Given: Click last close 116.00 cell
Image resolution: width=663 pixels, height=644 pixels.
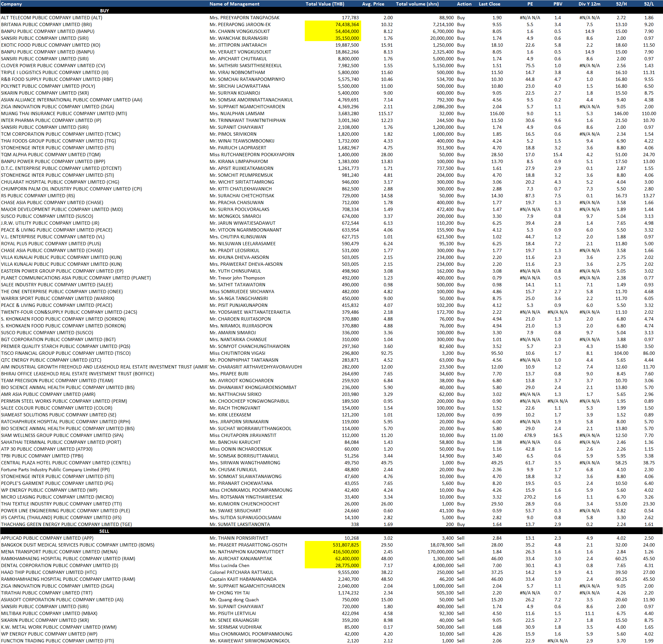Looking at the screenshot, I should [497, 113].
